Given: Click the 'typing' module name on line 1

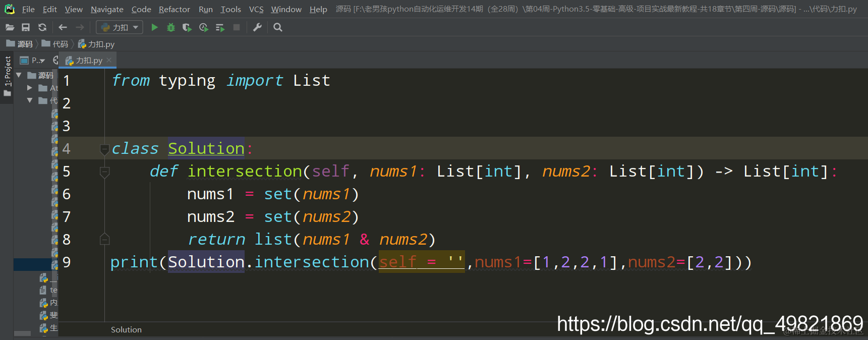Looking at the screenshot, I should coord(187,81).
